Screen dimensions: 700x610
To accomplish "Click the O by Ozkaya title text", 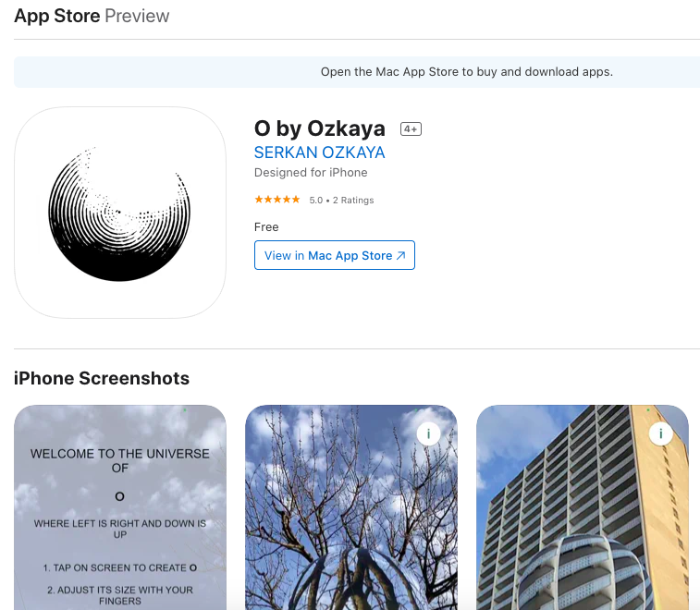I will tap(320, 128).
